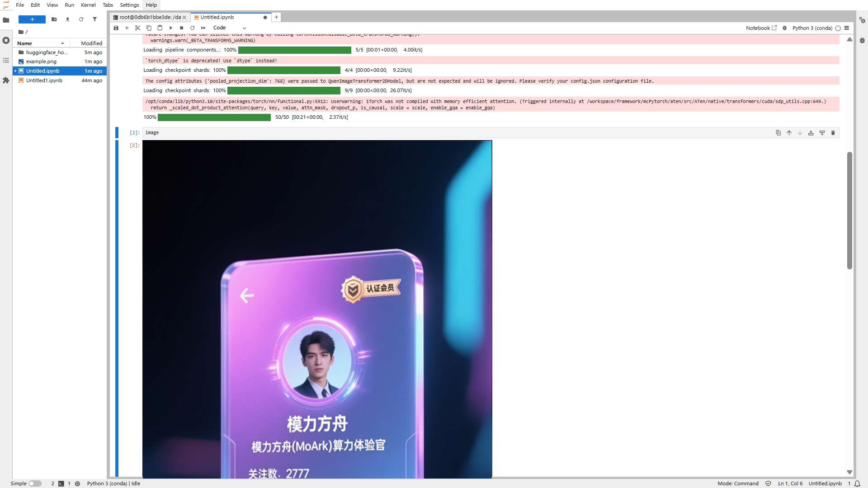The image size is (868, 488).
Task: Run the selected cell and advance
Action: coord(171,28)
